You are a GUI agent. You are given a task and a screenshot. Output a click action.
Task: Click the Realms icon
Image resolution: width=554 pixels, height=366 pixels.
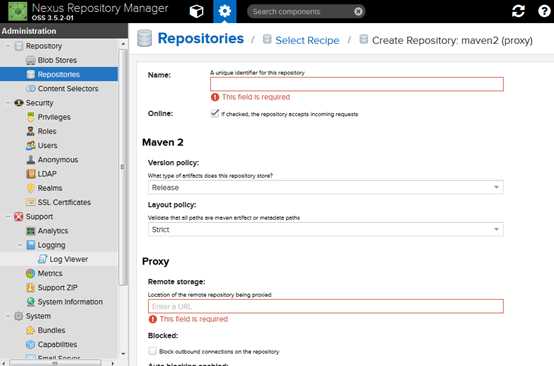tap(31, 188)
